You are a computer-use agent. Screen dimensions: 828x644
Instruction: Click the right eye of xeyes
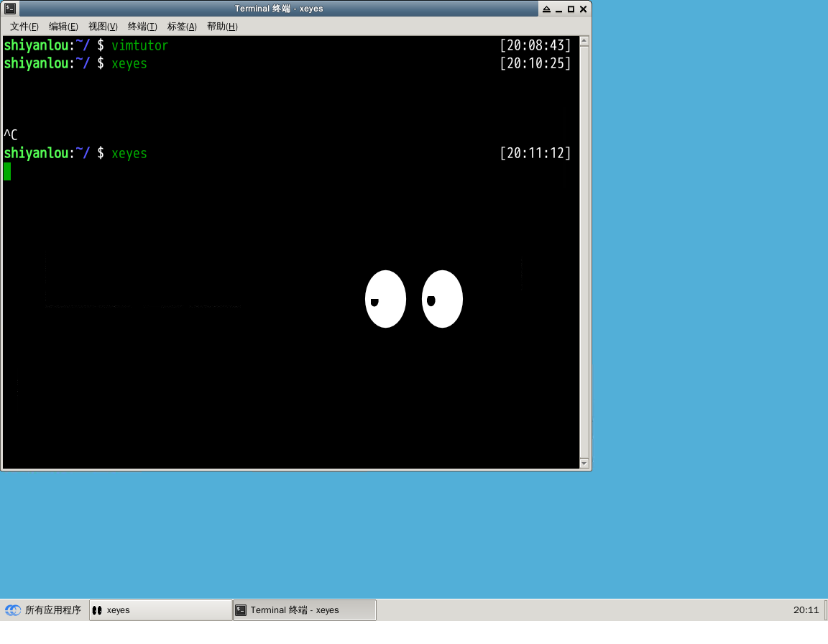coord(442,299)
